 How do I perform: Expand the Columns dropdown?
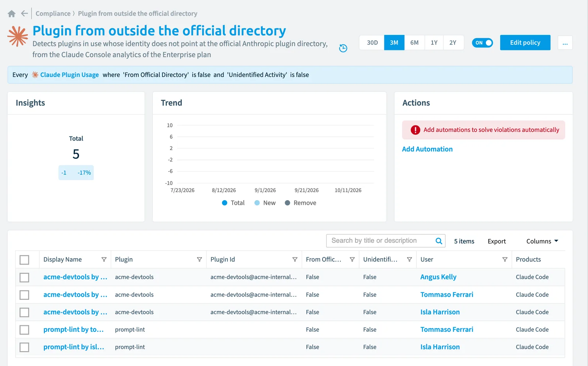[x=542, y=241]
